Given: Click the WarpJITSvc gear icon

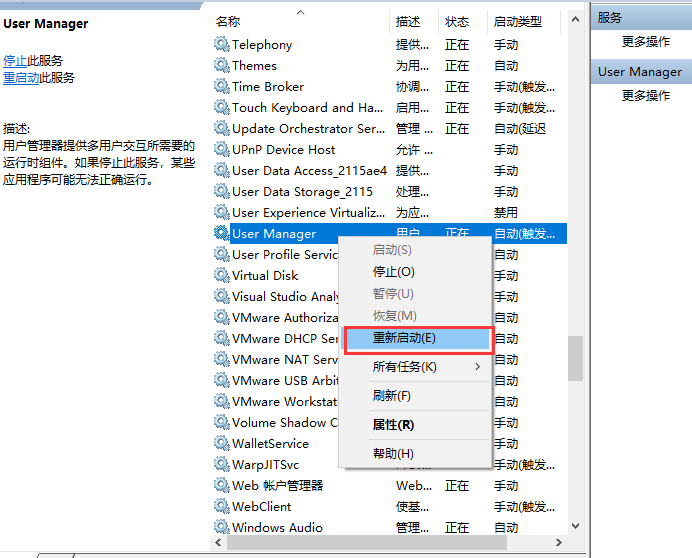Looking at the screenshot, I should tap(222, 464).
